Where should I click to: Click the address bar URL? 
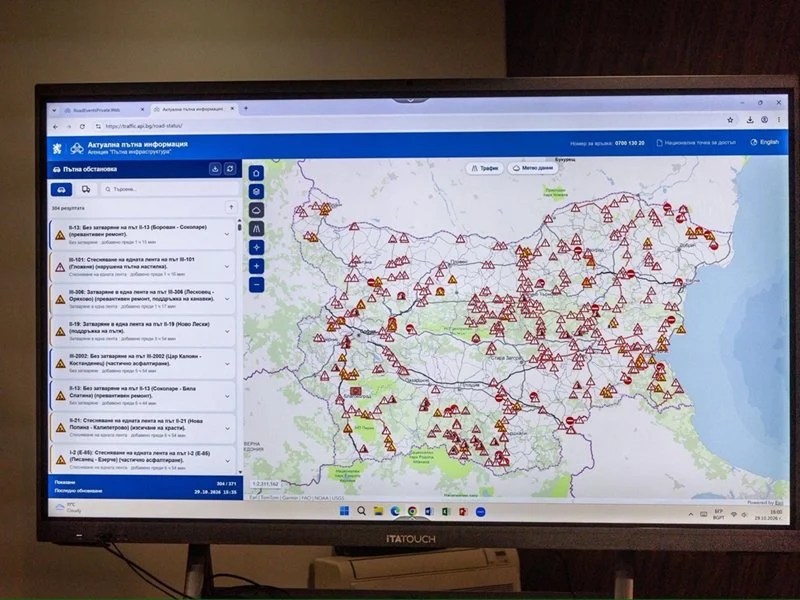click(144, 126)
